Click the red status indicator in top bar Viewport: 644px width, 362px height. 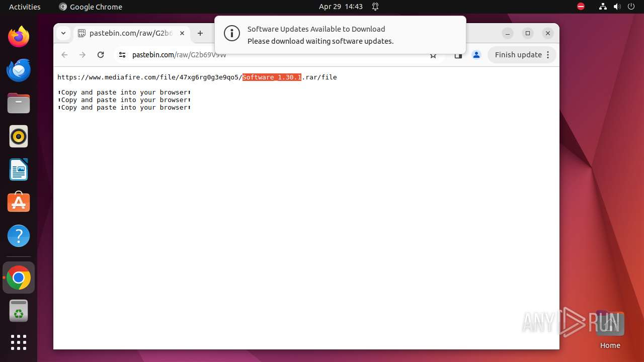click(x=581, y=7)
